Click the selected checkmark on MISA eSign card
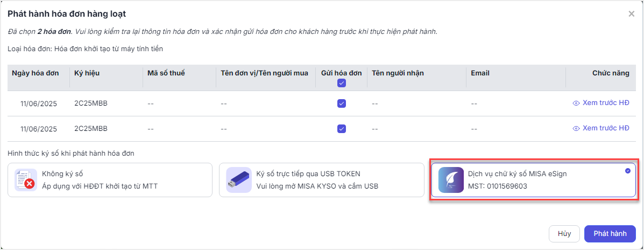The width and height of the screenshot is (644, 250). pyautogui.click(x=628, y=171)
